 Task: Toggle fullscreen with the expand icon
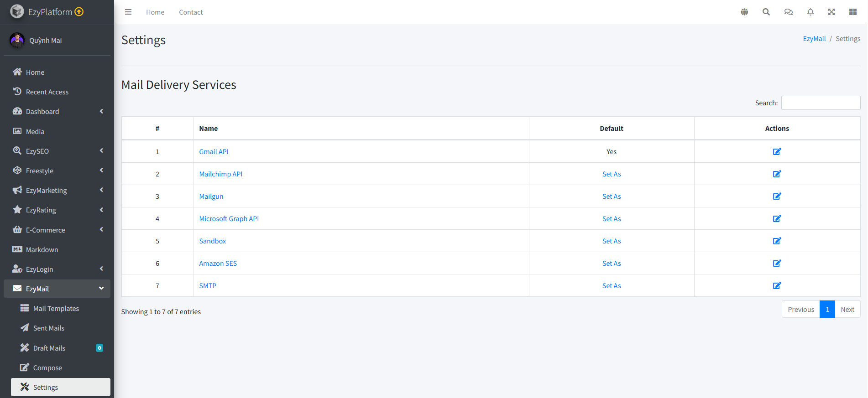(x=831, y=12)
